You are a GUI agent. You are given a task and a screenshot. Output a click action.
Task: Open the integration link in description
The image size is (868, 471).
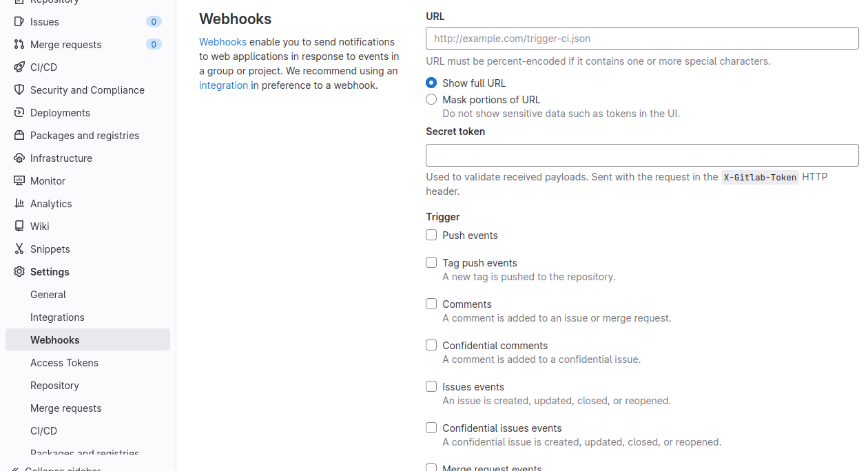[x=223, y=85]
